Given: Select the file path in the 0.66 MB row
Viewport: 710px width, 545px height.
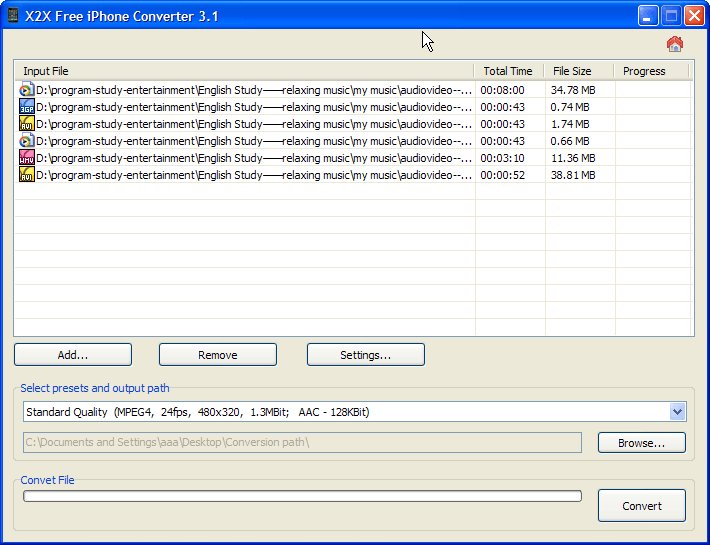Looking at the screenshot, I should coord(254,141).
